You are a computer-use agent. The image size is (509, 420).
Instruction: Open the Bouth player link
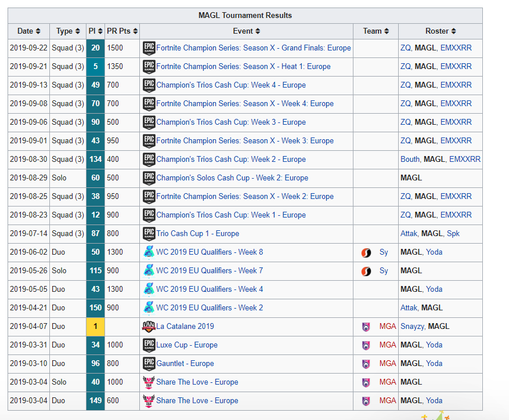click(x=410, y=160)
